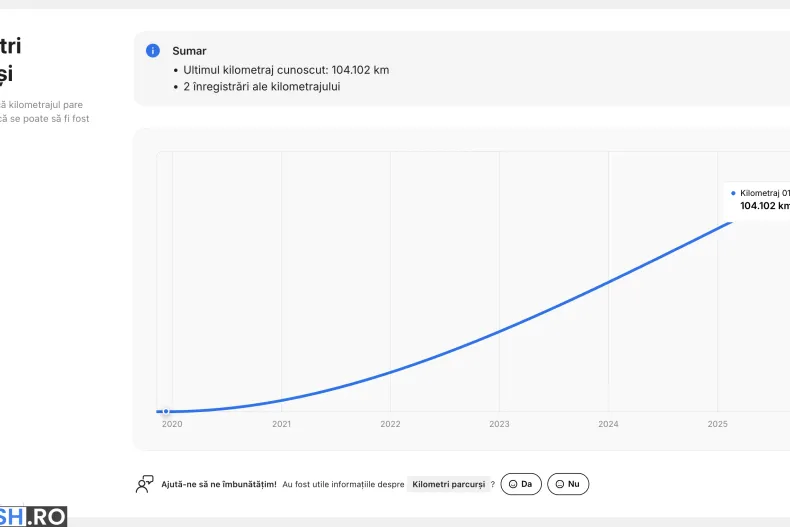Image resolution: width=790 pixels, height=527 pixels.
Task: Click the 2023 label on the chart axis
Action: pyautogui.click(x=499, y=424)
